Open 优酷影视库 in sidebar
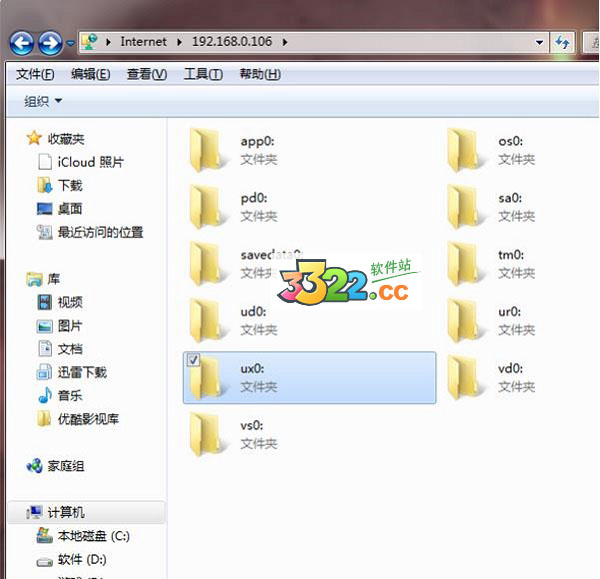Viewport: 600px width, 579px height. click(88, 419)
